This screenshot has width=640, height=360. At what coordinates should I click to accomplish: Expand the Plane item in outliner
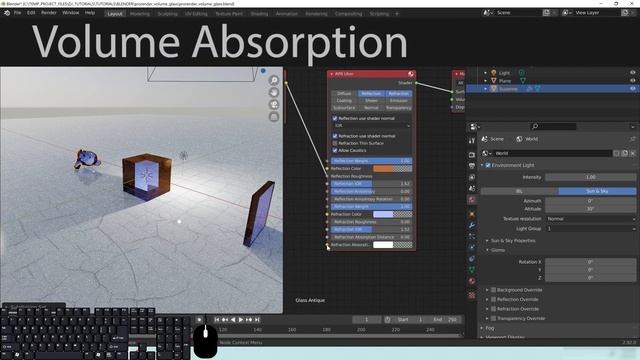coord(485,81)
